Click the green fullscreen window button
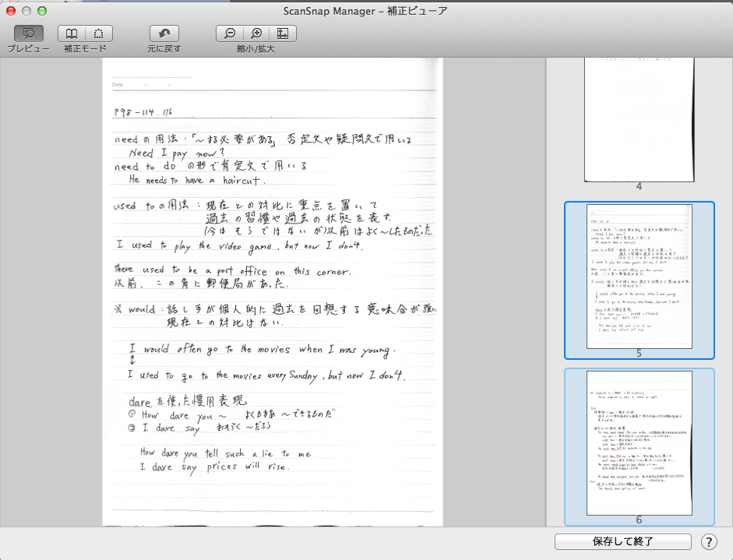Image resolution: width=733 pixels, height=560 pixels. pyautogui.click(x=42, y=11)
